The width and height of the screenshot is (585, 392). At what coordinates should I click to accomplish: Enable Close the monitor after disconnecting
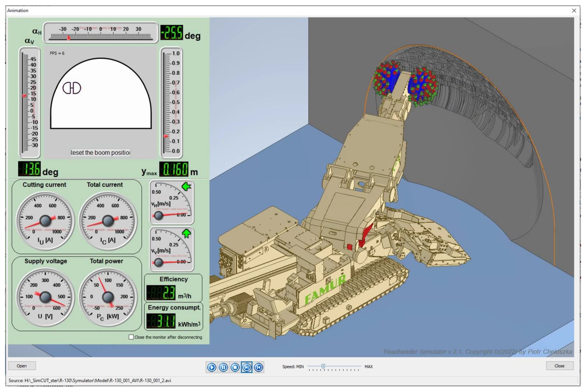(x=131, y=337)
